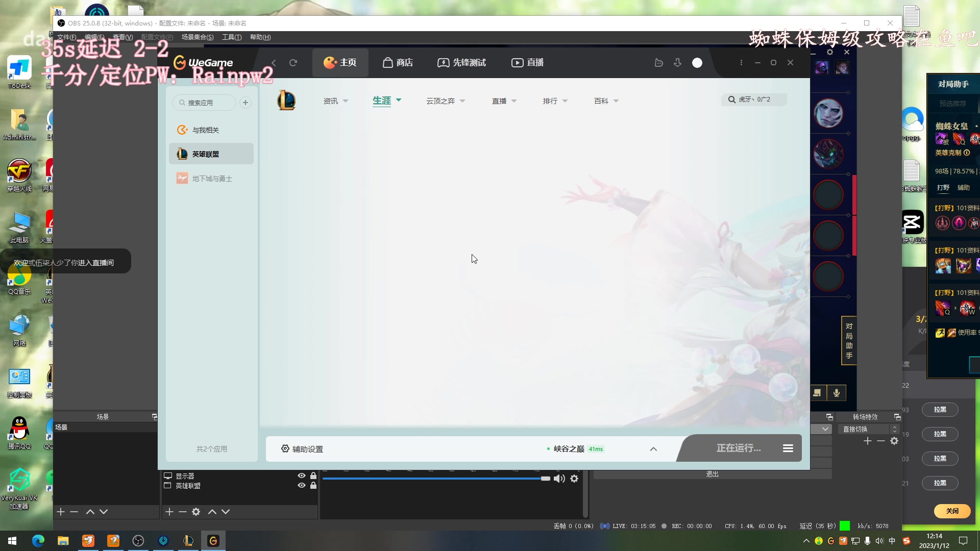Toggle visibility of 英雄联盟 source
Viewport: 980px width, 551px height.
(x=302, y=486)
